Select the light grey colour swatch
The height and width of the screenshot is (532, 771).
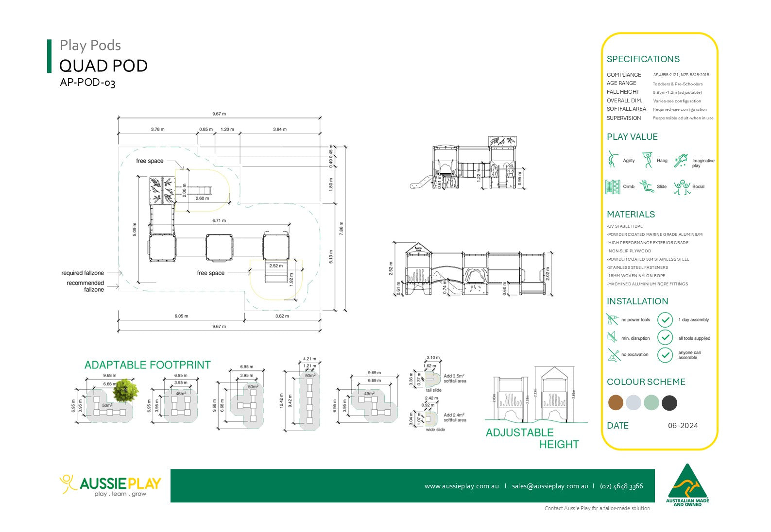tap(634, 402)
